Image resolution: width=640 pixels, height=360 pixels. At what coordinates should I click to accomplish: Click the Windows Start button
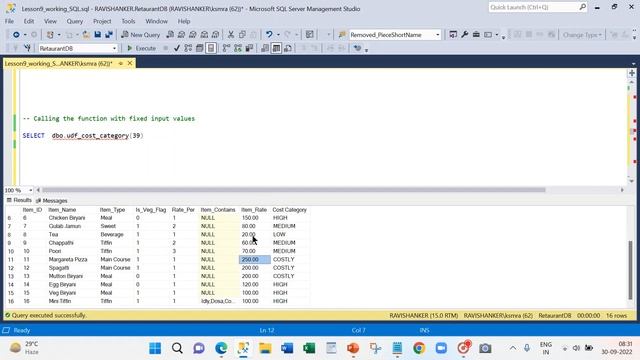coord(155,348)
